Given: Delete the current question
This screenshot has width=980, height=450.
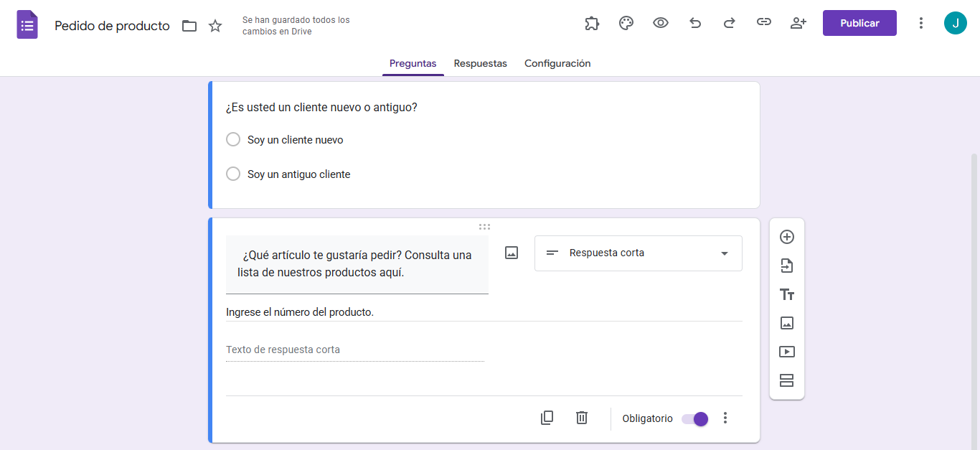Looking at the screenshot, I should (582, 418).
